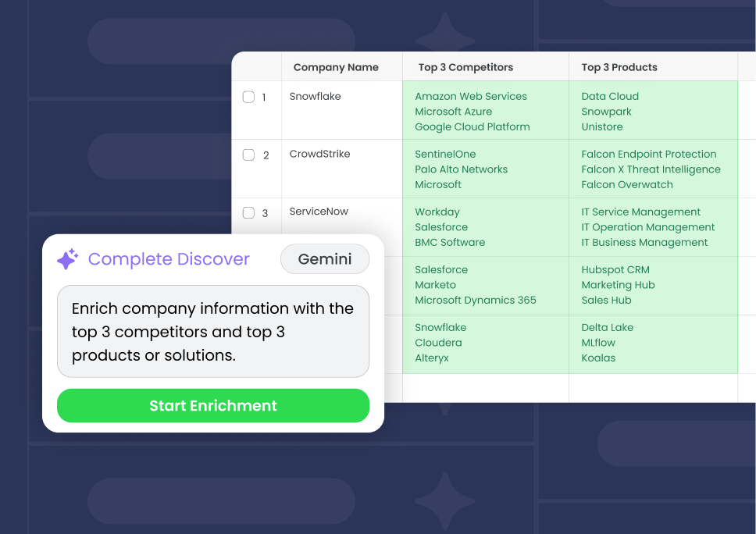The image size is (756, 534).
Task: Click the purple sparkle Complete Discover icon
Action: click(67, 258)
